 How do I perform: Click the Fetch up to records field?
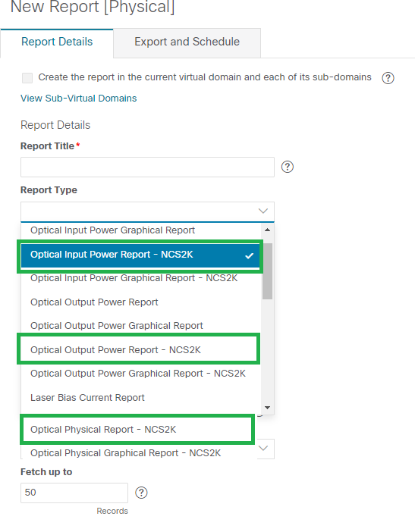74,493
